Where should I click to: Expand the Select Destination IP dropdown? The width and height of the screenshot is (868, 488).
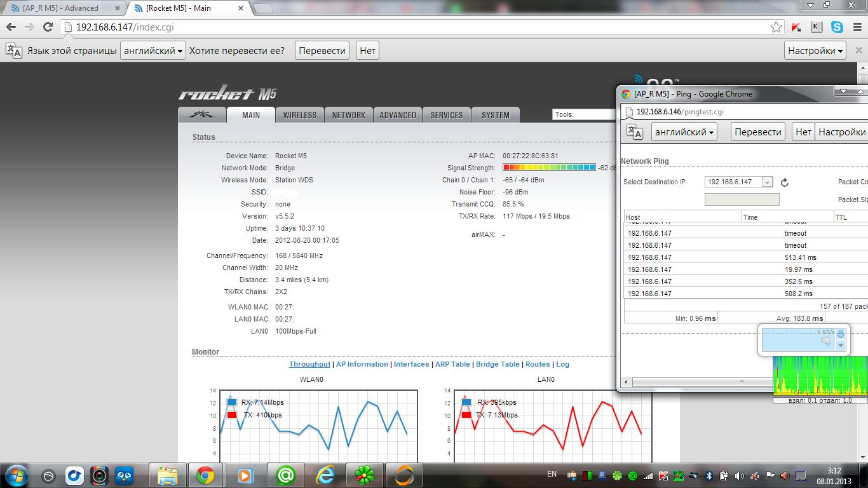click(767, 182)
